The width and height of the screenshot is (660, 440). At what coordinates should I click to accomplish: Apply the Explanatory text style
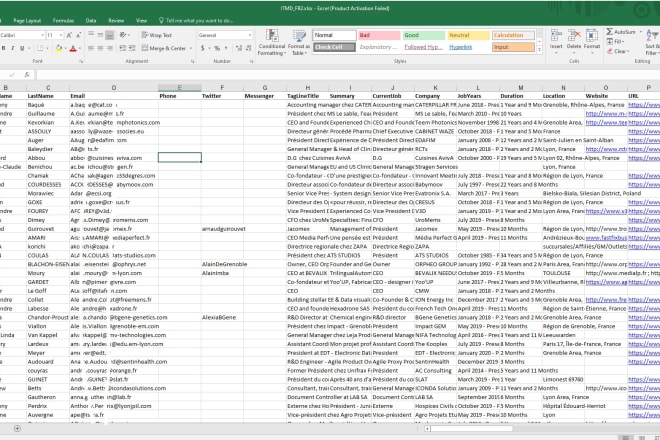click(x=378, y=47)
